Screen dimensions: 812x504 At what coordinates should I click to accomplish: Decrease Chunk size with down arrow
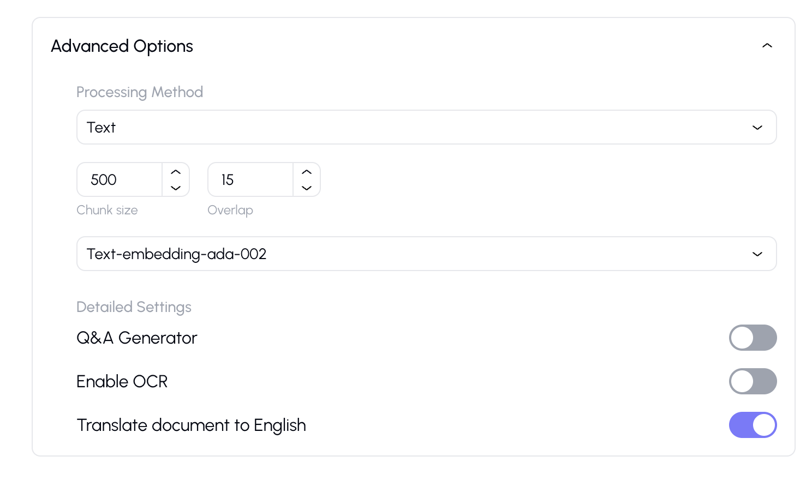click(176, 188)
